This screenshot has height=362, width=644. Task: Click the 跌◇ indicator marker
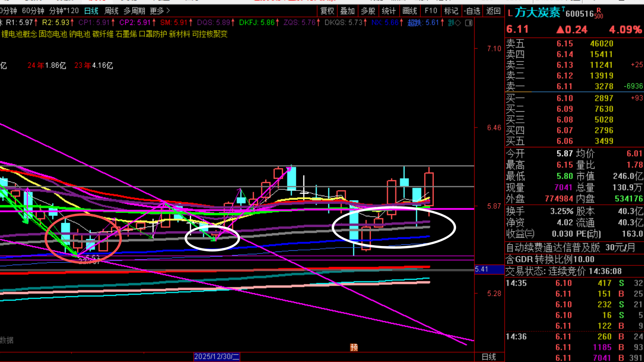coord(454,23)
